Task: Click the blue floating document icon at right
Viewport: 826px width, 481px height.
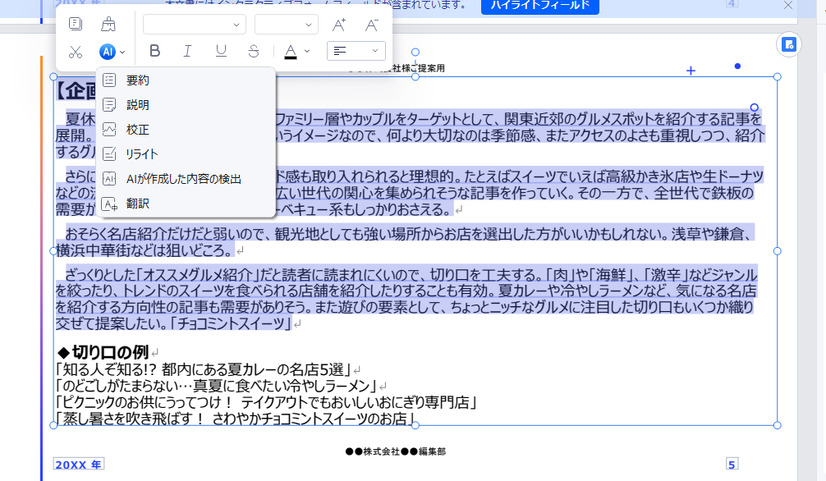Action: point(789,45)
